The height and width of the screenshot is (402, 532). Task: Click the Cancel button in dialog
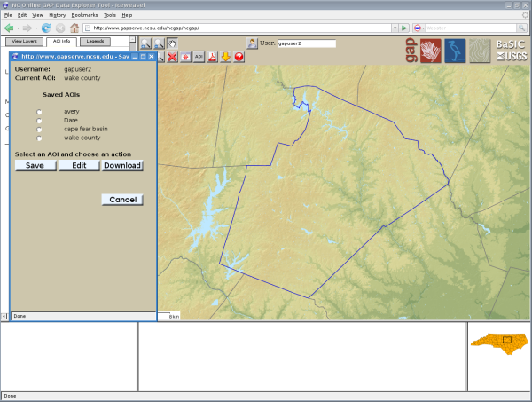coord(122,200)
